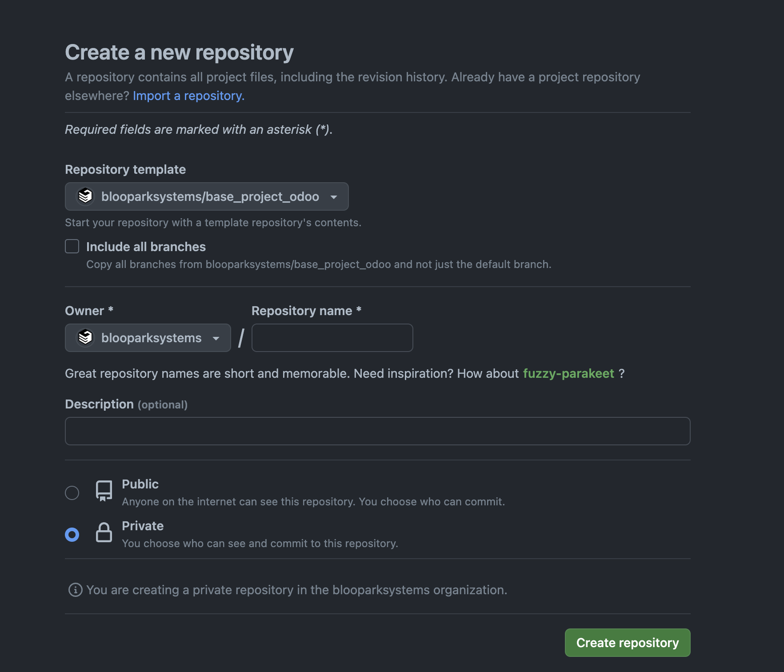784x672 pixels.
Task: Click the Public option title text
Action: pyautogui.click(x=140, y=484)
